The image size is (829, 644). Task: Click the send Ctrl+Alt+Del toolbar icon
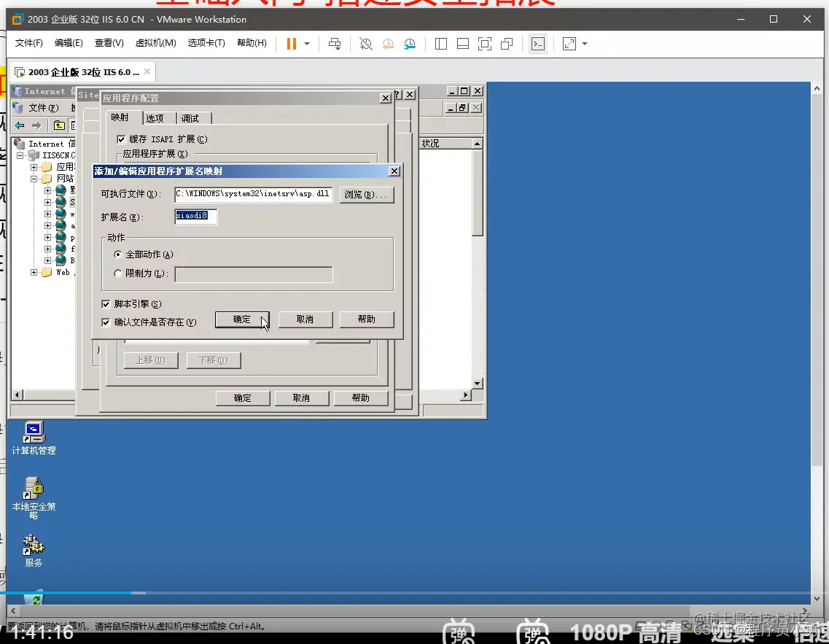point(335,44)
